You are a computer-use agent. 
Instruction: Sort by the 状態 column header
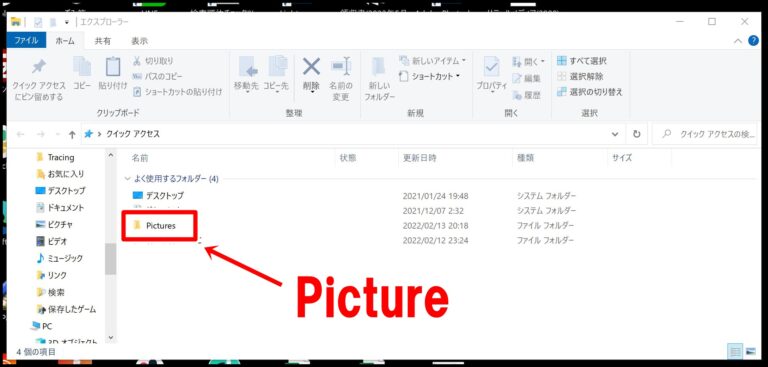click(348, 158)
